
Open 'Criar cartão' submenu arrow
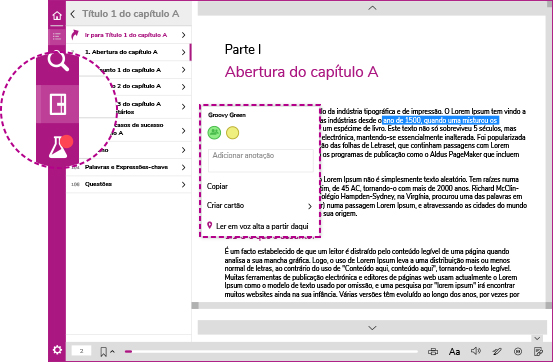click(310, 206)
